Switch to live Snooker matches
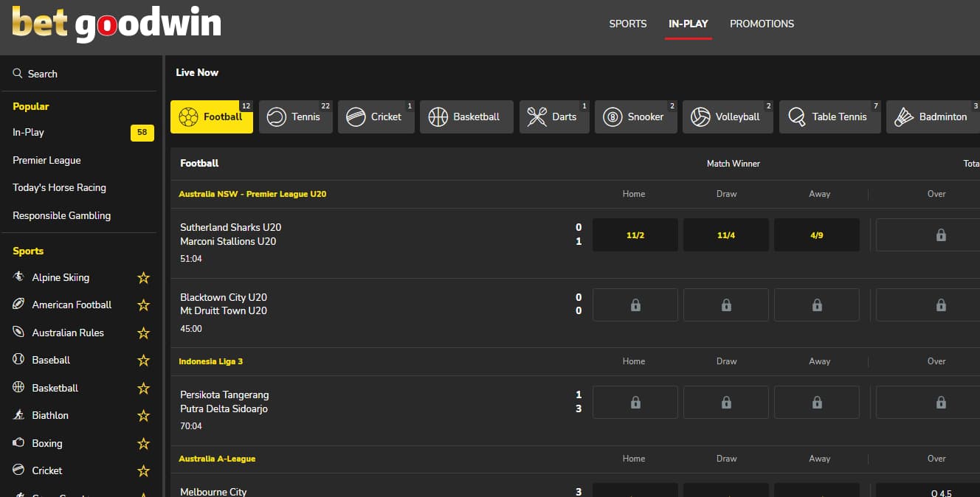 pos(635,117)
